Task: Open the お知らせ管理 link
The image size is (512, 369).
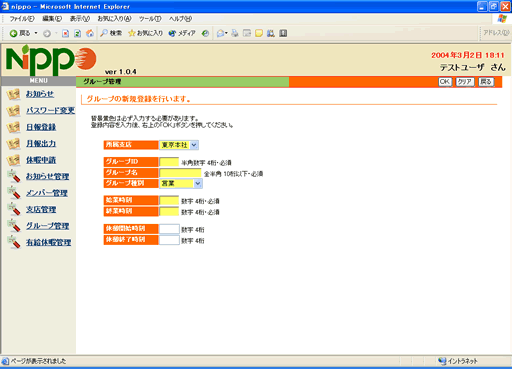Action: pos(48,177)
